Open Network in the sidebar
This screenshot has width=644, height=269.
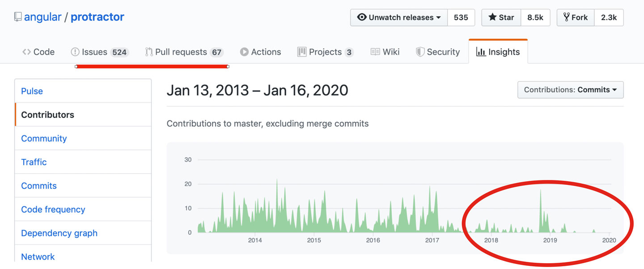pos(83,256)
